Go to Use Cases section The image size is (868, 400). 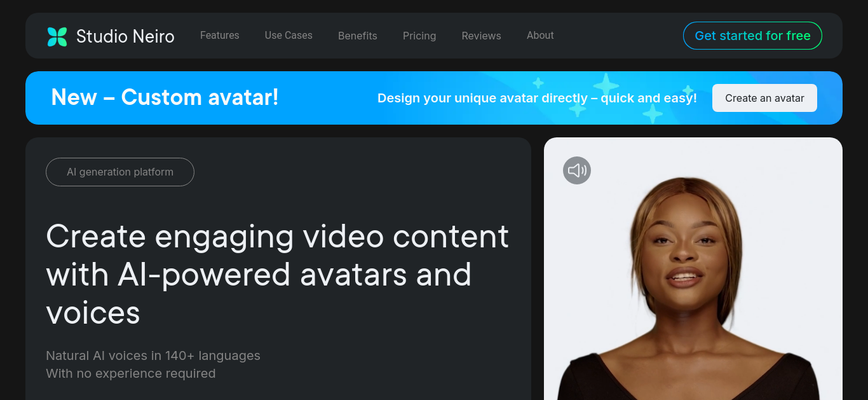(x=288, y=36)
